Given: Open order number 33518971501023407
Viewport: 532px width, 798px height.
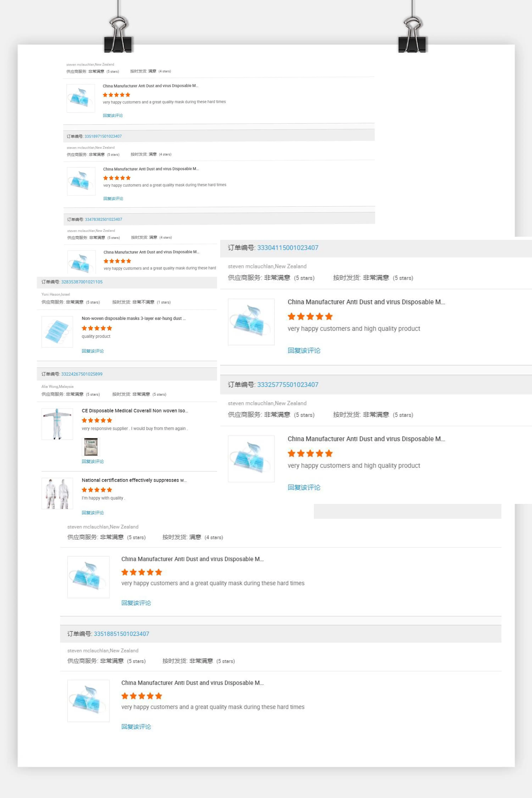Looking at the screenshot, I should coord(103,136).
